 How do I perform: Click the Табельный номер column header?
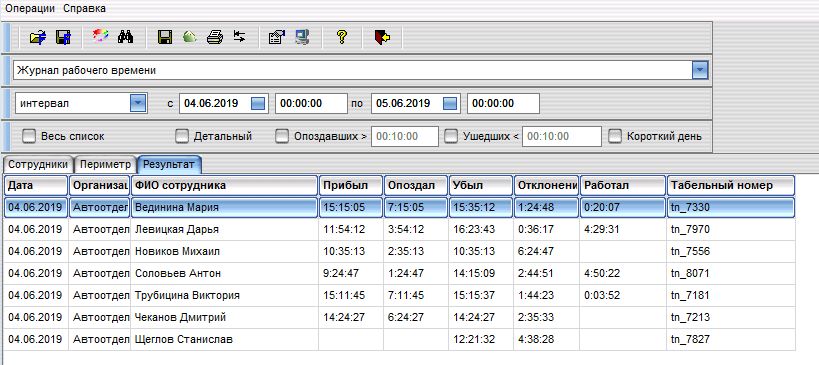731,185
